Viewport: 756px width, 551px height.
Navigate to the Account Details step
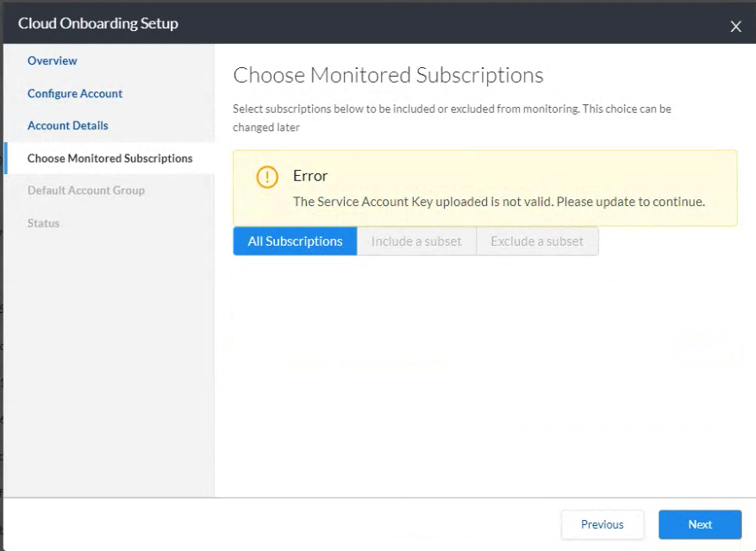click(67, 125)
